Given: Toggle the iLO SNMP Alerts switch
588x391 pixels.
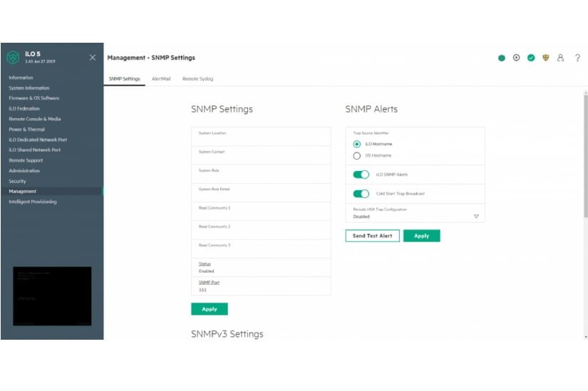Looking at the screenshot, I should click(x=361, y=174).
